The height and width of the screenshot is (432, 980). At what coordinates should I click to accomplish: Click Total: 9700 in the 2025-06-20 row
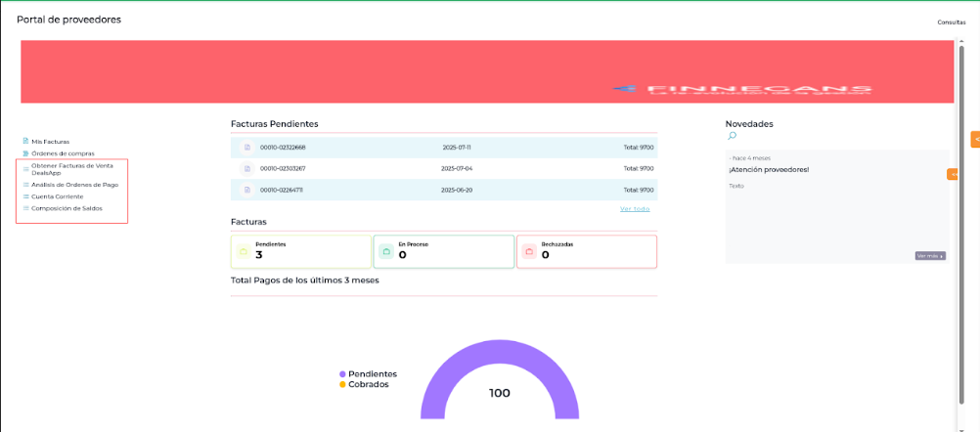639,190
